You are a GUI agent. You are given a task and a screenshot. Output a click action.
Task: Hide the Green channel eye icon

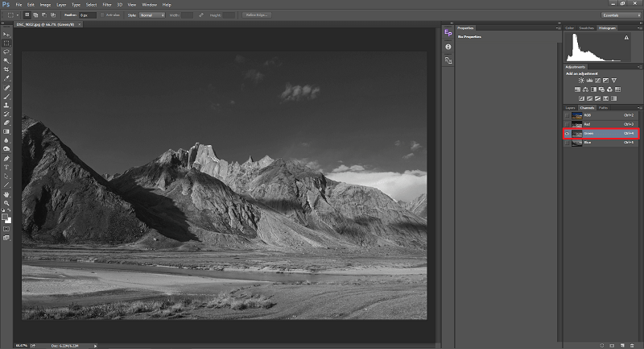tap(567, 133)
